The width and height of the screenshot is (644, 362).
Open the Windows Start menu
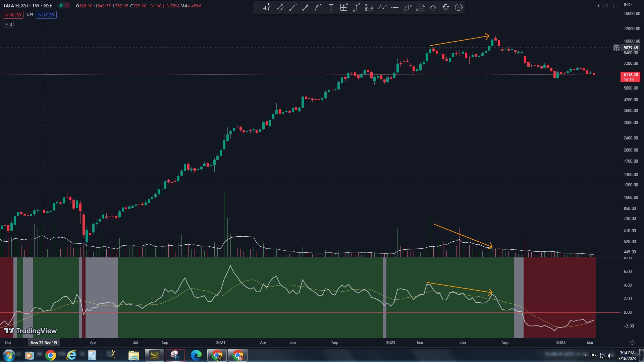pyautogui.click(x=9, y=355)
